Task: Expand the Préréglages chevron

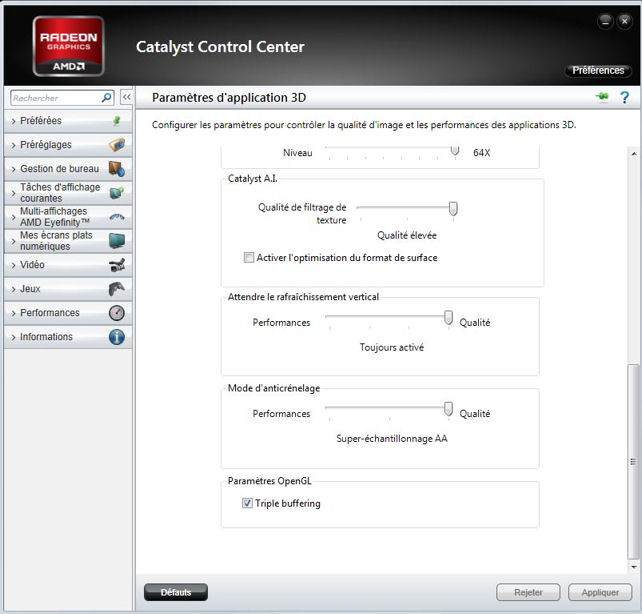Action: click(14, 145)
